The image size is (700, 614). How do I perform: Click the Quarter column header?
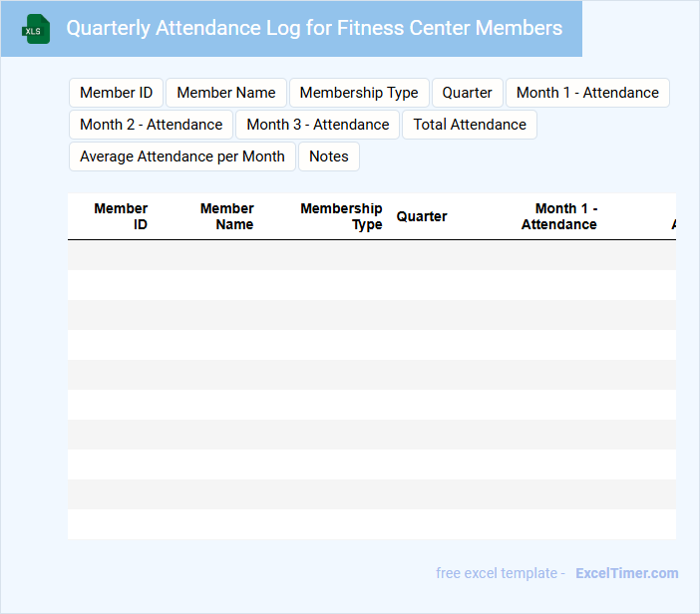[422, 216]
